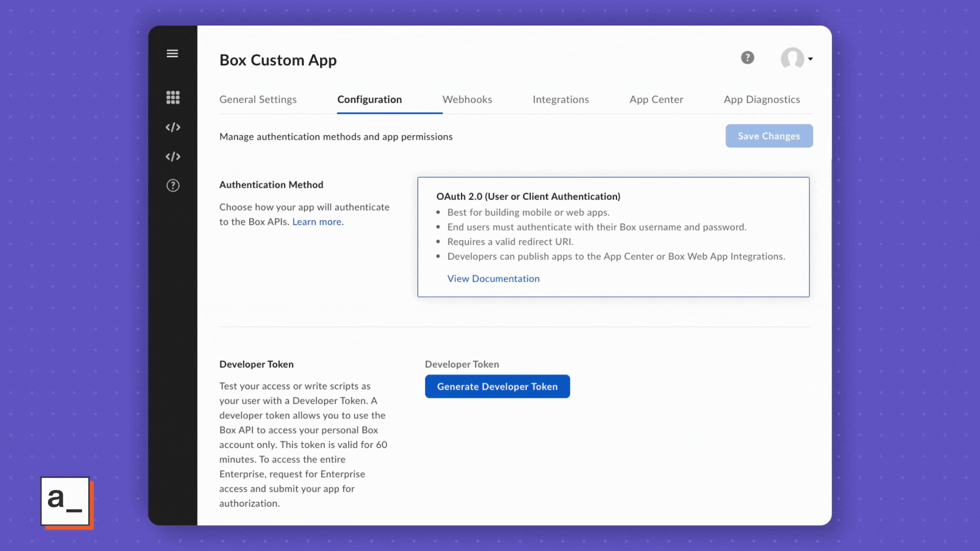
Task: Open the hamburger menu in sidebar
Action: click(173, 54)
